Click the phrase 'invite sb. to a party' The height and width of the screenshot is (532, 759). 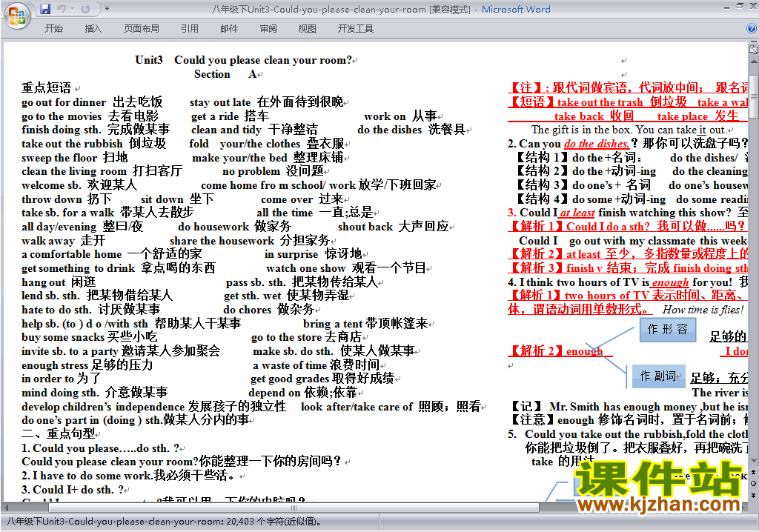point(70,351)
